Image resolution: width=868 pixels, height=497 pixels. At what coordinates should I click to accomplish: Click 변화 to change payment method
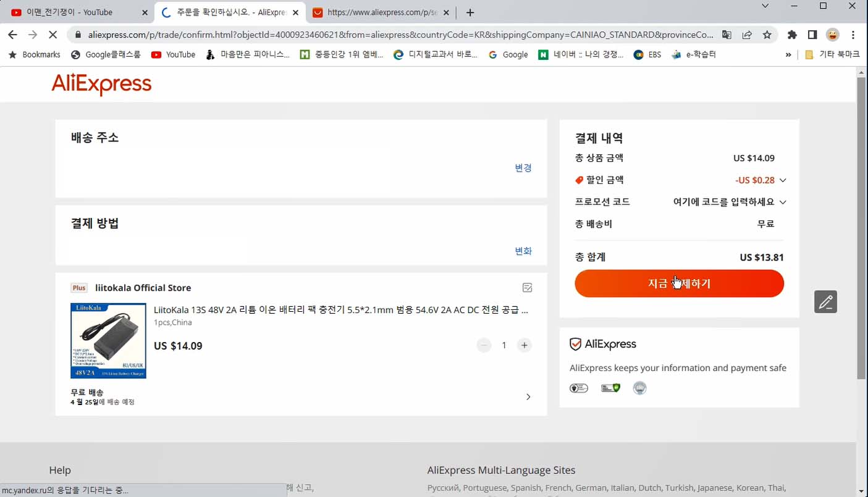523,251
